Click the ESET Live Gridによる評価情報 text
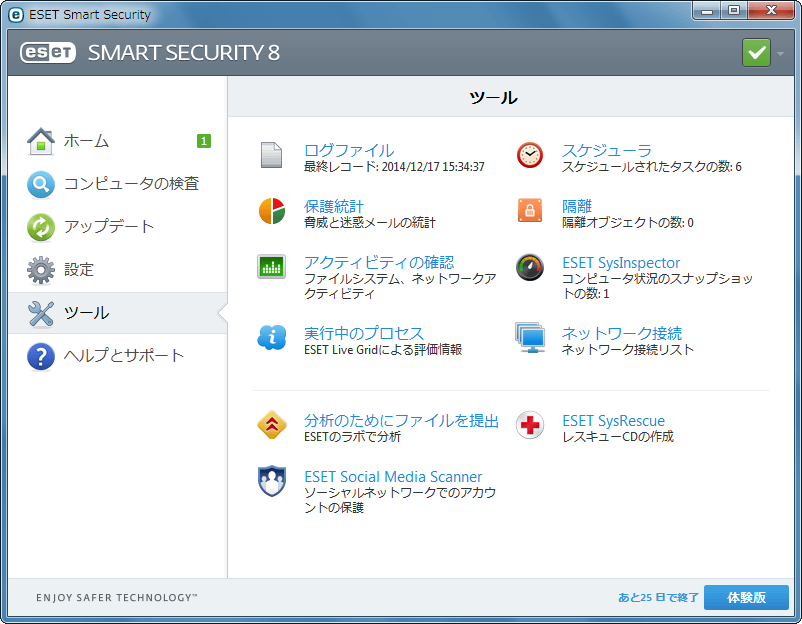Image resolution: width=802 pixels, height=624 pixels. [x=383, y=350]
